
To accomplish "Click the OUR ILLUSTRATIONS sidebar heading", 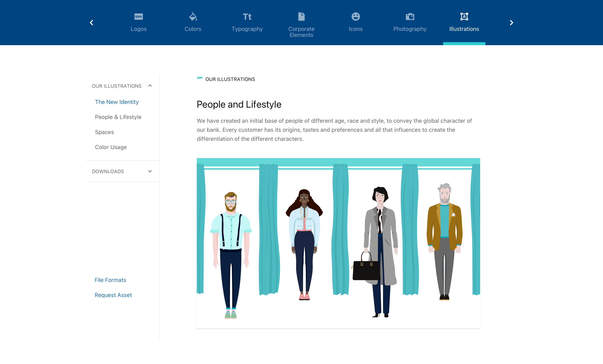I will 117,86.
